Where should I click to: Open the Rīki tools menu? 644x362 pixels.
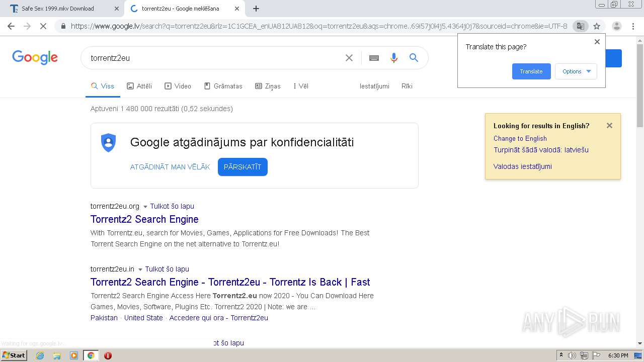pos(407,86)
